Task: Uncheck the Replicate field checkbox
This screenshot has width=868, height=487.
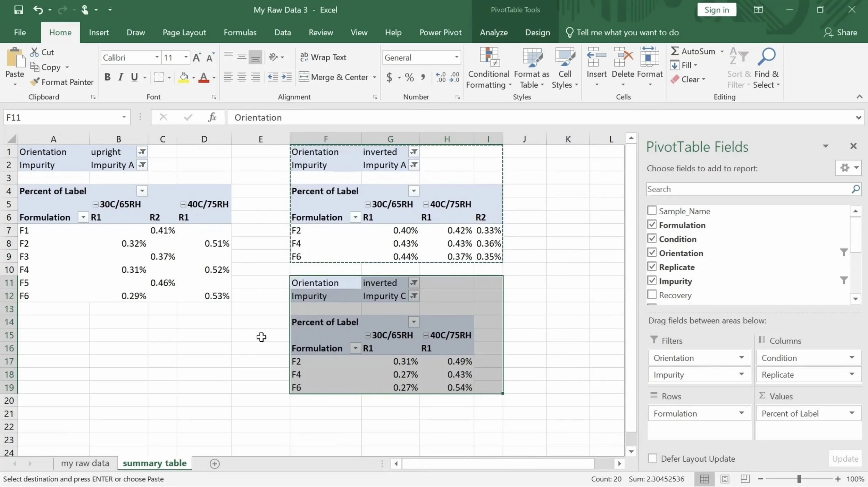Action: coord(652,267)
